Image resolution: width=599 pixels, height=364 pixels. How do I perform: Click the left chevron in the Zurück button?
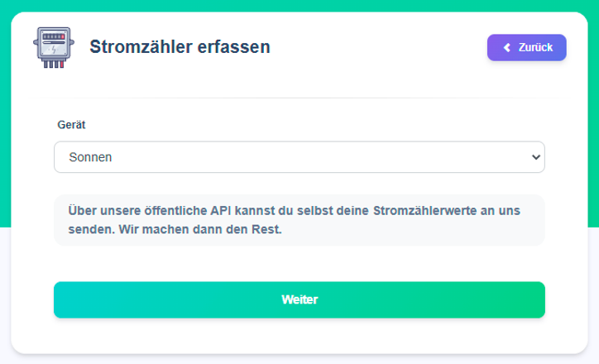[x=507, y=48]
